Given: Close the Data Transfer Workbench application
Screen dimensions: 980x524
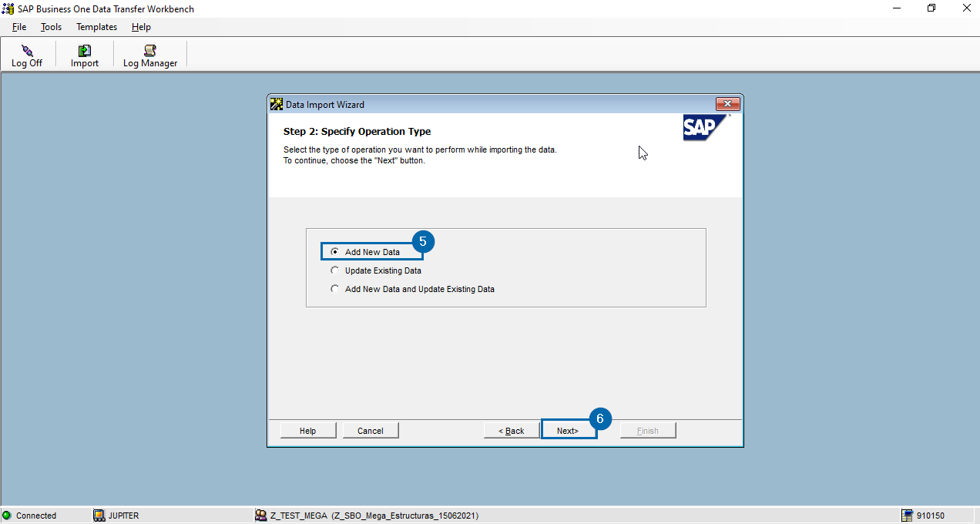Looking at the screenshot, I should [x=966, y=8].
